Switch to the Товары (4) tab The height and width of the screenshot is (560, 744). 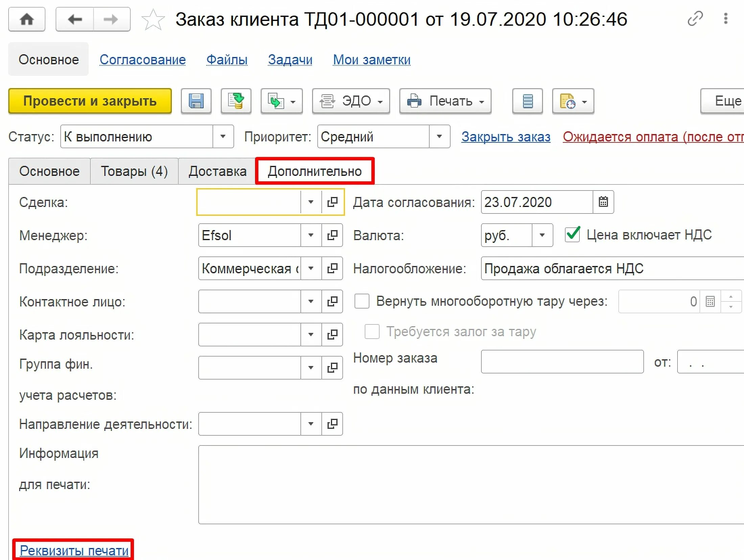(134, 171)
